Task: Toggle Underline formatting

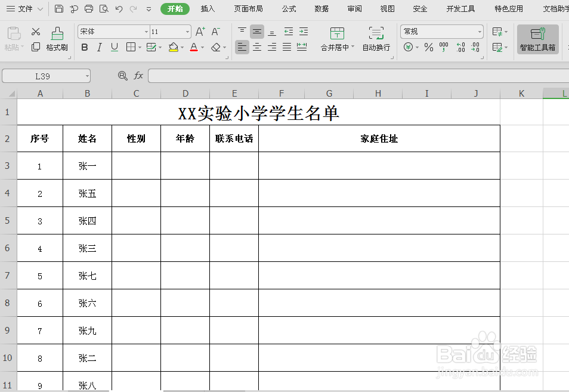Action: coord(113,47)
